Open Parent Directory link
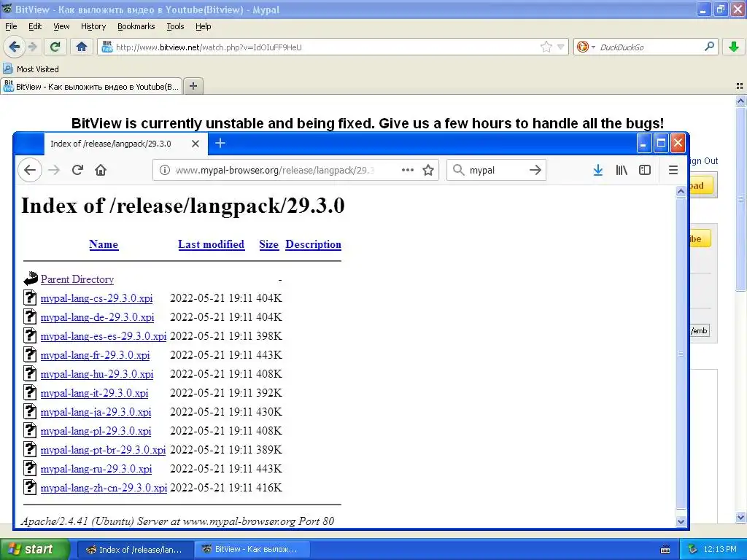Image resolution: width=747 pixels, height=560 pixels. [77, 279]
